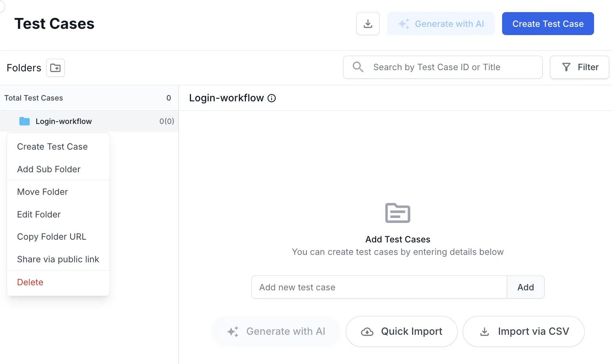Click the Add new test case input
Screen dimensions: 612x364
tap(379, 287)
